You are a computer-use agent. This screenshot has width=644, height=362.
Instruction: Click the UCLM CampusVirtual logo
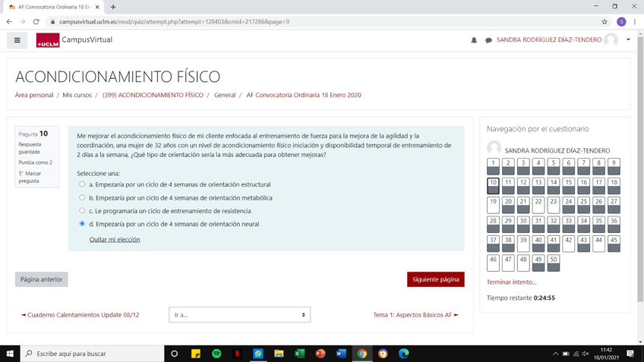[74, 39]
